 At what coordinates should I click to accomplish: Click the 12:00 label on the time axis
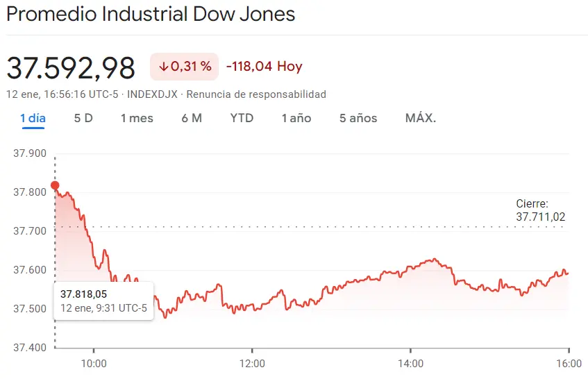pyautogui.click(x=252, y=363)
